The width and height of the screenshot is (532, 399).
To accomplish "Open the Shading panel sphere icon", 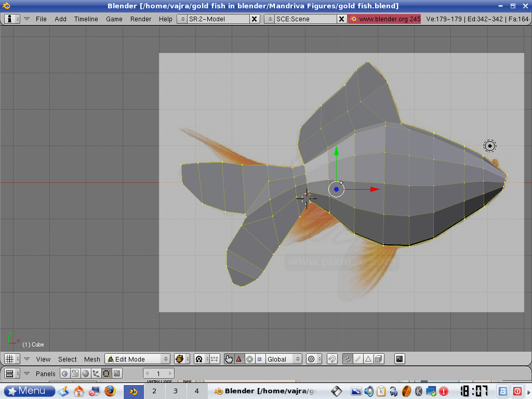I will pos(86,374).
